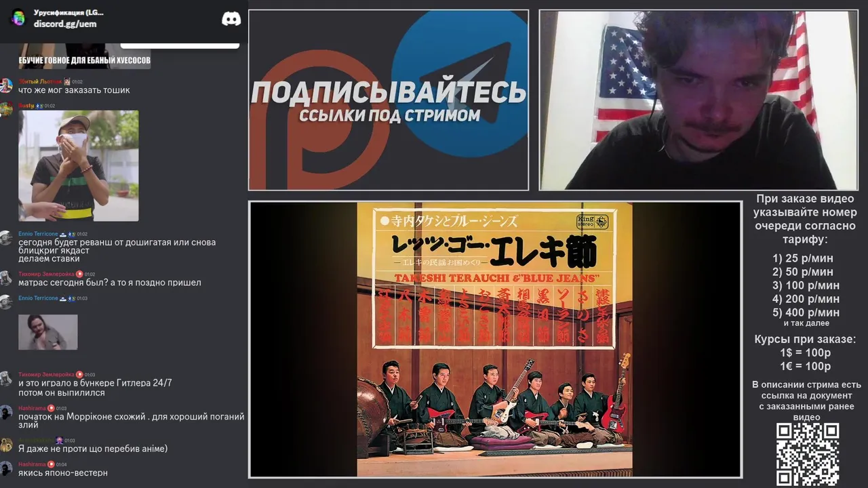Click message 'якись японо-вестерн'

63,472
